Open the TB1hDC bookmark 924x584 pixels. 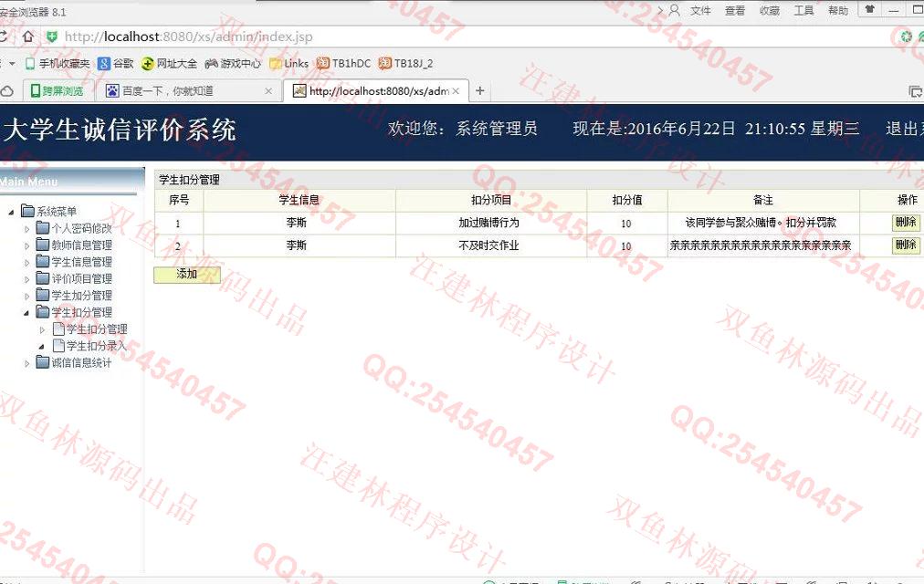343,63
